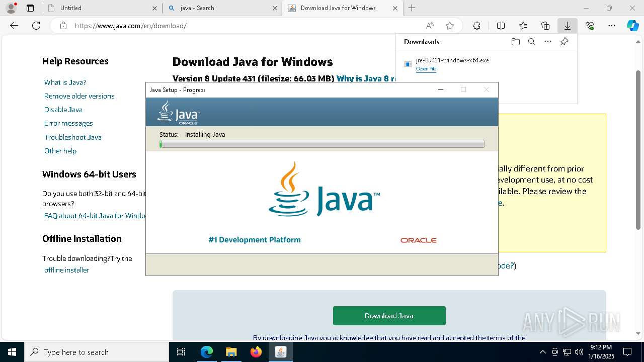Viewport: 644px width, 362px height.
Task: Open network tray icon
Action: [x=567, y=352]
